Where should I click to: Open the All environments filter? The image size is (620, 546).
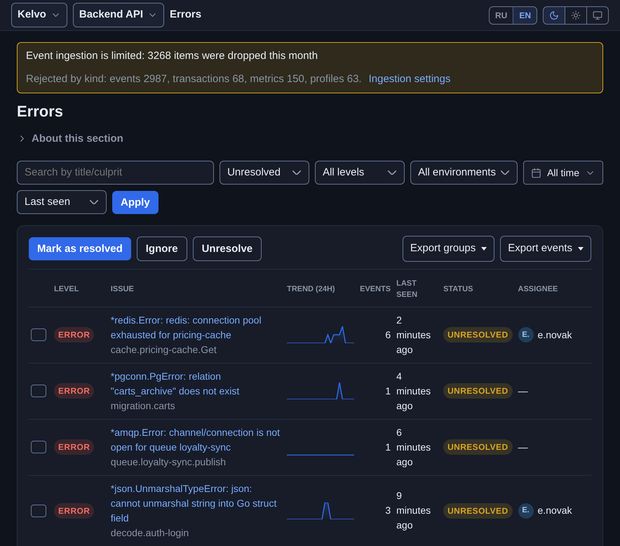tap(463, 172)
